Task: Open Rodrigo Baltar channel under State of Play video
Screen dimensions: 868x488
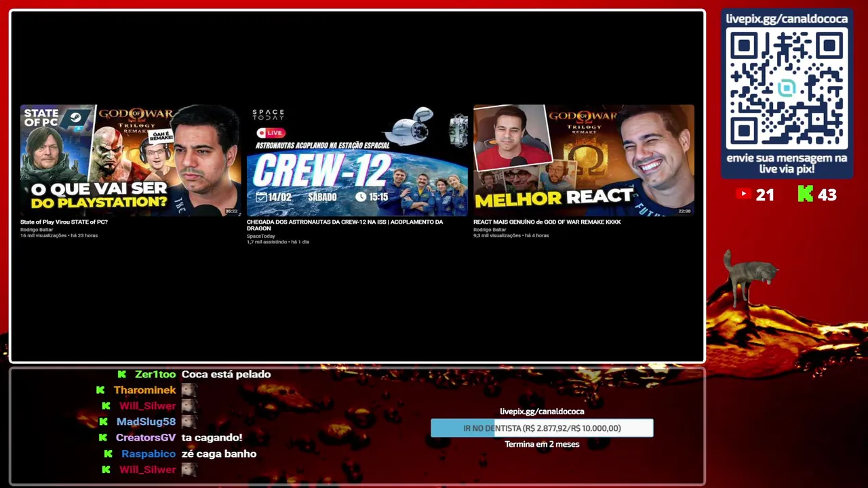Action: tap(37, 230)
